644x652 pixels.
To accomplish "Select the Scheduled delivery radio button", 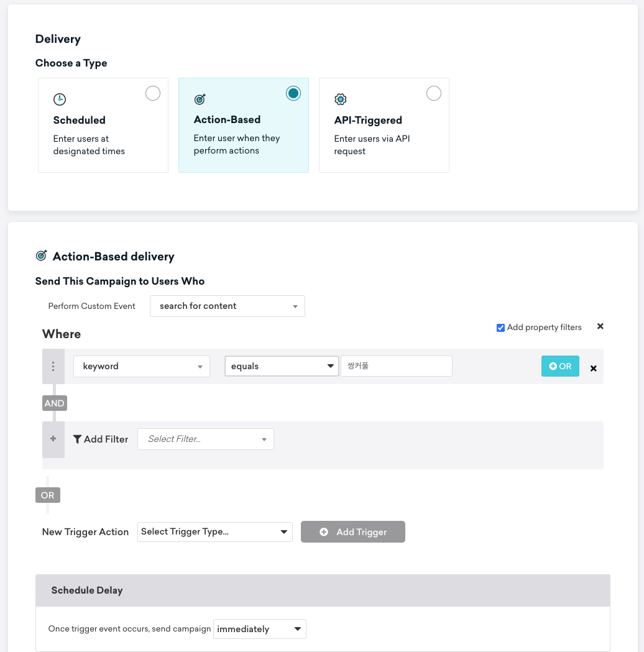I will [x=153, y=93].
